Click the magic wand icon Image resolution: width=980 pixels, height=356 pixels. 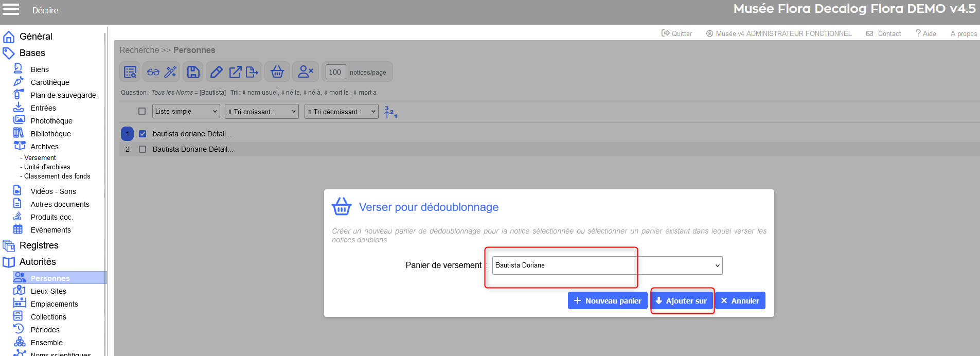(x=170, y=72)
